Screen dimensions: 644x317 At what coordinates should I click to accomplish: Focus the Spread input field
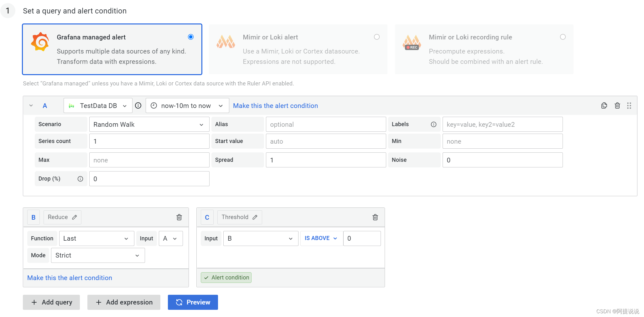326,160
